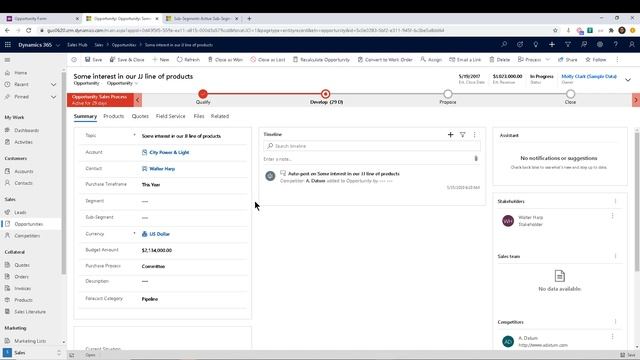Open command bar overflow more options

pos(617,60)
